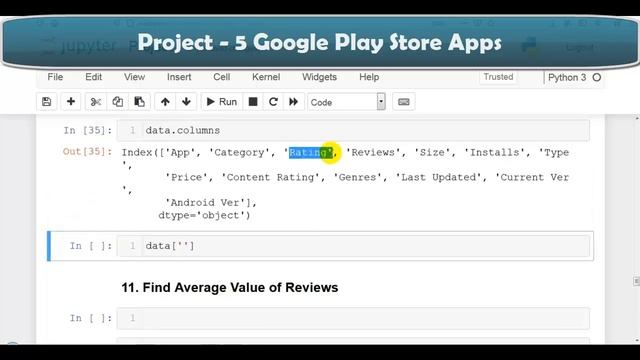Viewport: 640px width, 360px height.
Task: Paste cells below icon
Action: pyautogui.click(x=139, y=102)
